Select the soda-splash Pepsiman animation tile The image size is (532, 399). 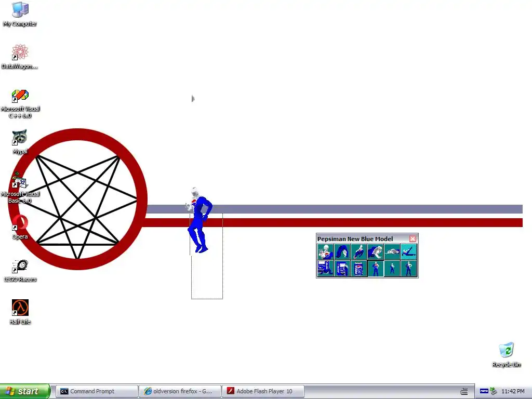pyautogui.click(x=325, y=252)
